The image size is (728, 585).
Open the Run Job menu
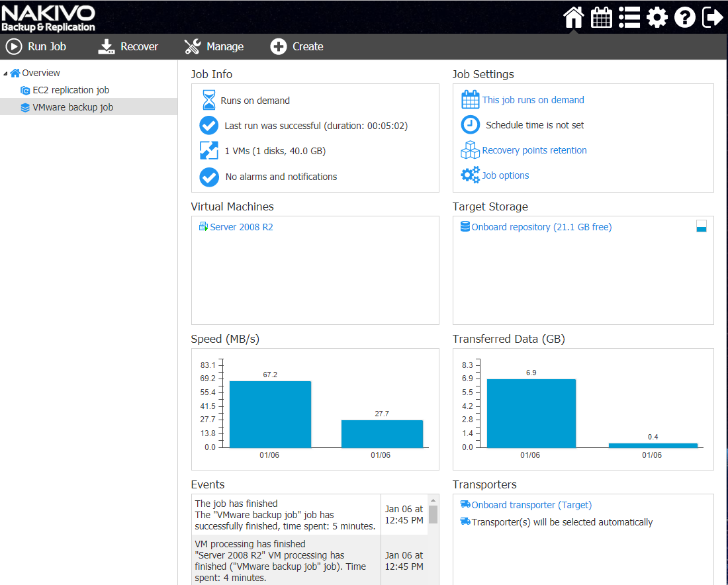36,46
